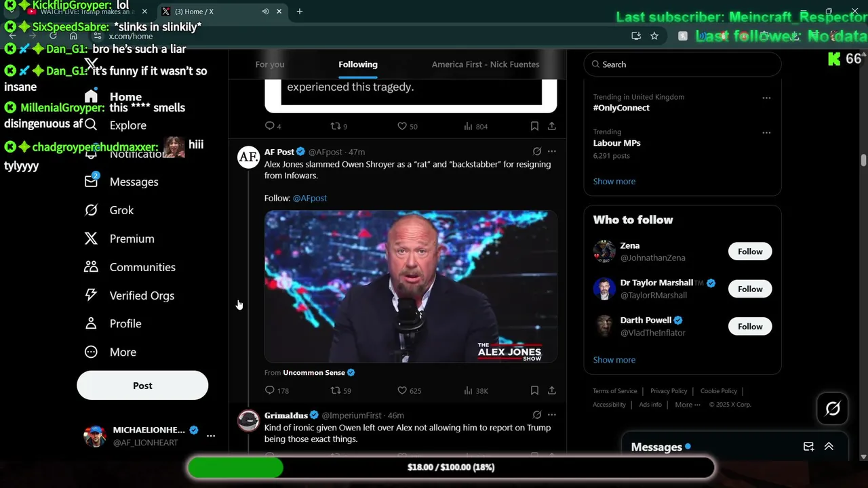This screenshot has width=868, height=488.
Task: Like the tweet with 50 likes
Action: tap(402, 126)
